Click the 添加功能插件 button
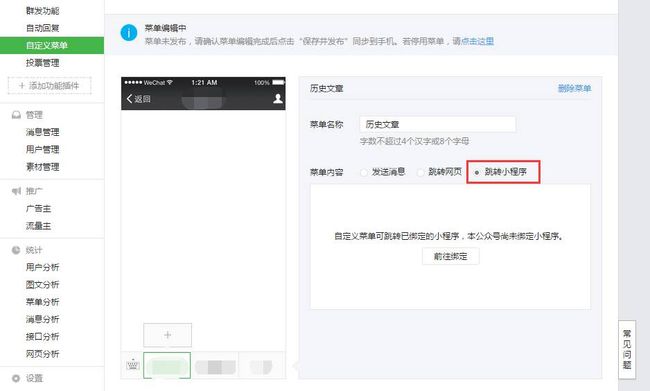The width and height of the screenshot is (650, 391). pos(49,85)
